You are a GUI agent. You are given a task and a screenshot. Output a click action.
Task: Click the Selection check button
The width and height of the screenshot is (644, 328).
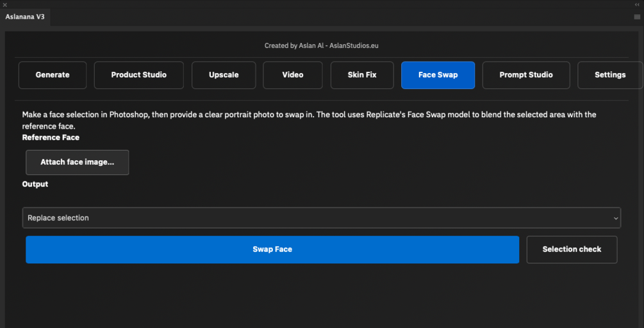572,249
